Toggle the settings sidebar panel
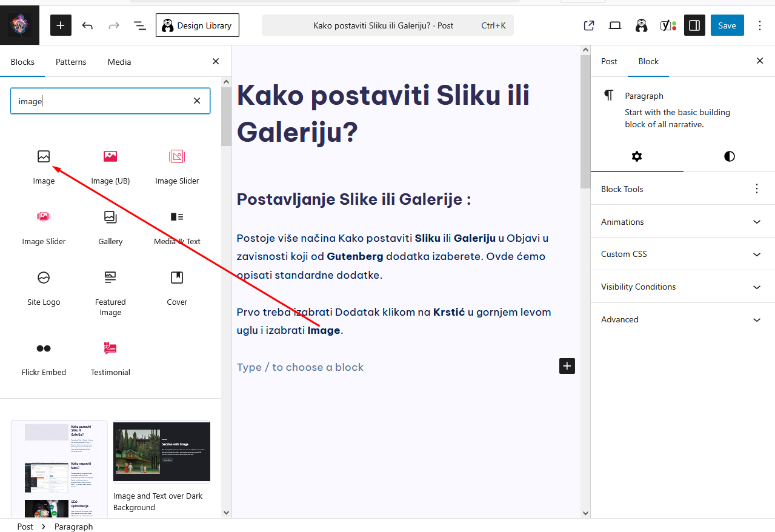 click(x=694, y=25)
